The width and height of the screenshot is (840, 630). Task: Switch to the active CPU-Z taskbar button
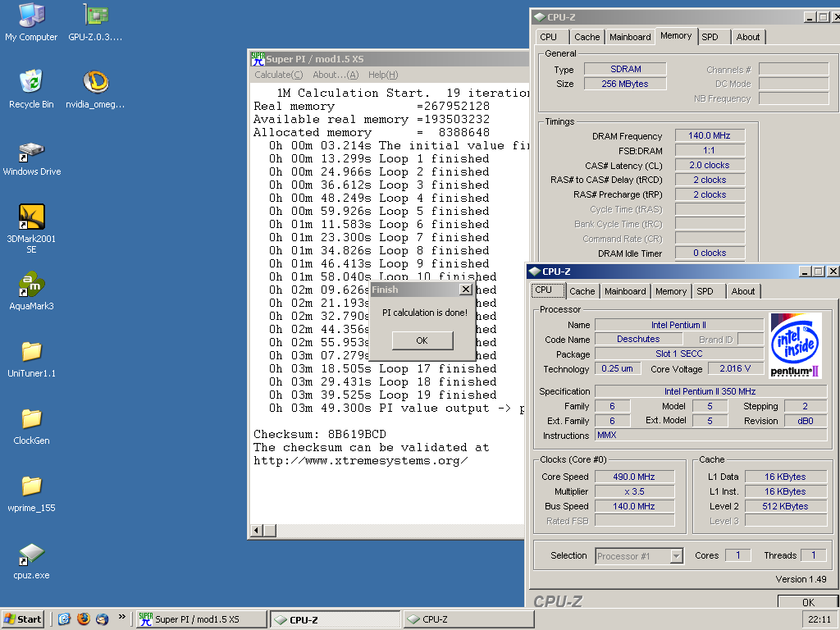[x=336, y=619]
